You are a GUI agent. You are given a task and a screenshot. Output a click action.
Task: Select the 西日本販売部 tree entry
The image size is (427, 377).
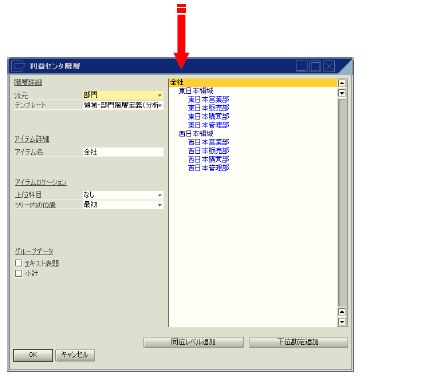pos(209,151)
